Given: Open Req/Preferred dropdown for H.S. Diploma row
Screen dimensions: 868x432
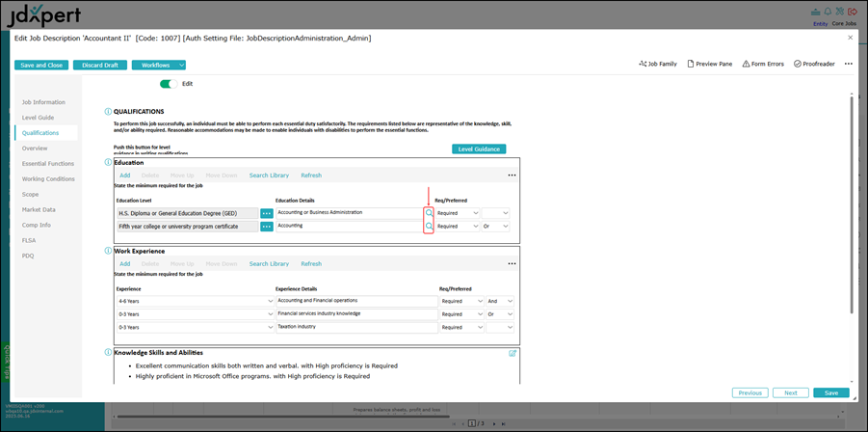Looking at the screenshot, I should [x=458, y=213].
